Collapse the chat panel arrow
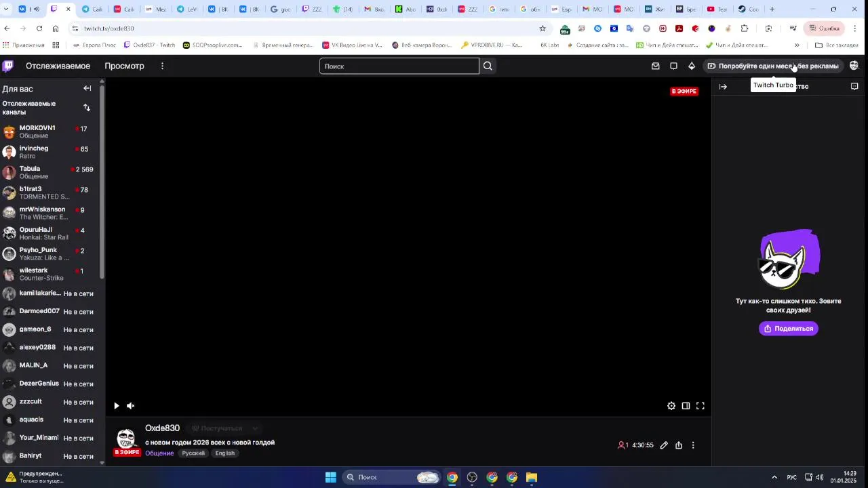Image resolution: width=868 pixels, height=488 pixels. tap(723, 87)
